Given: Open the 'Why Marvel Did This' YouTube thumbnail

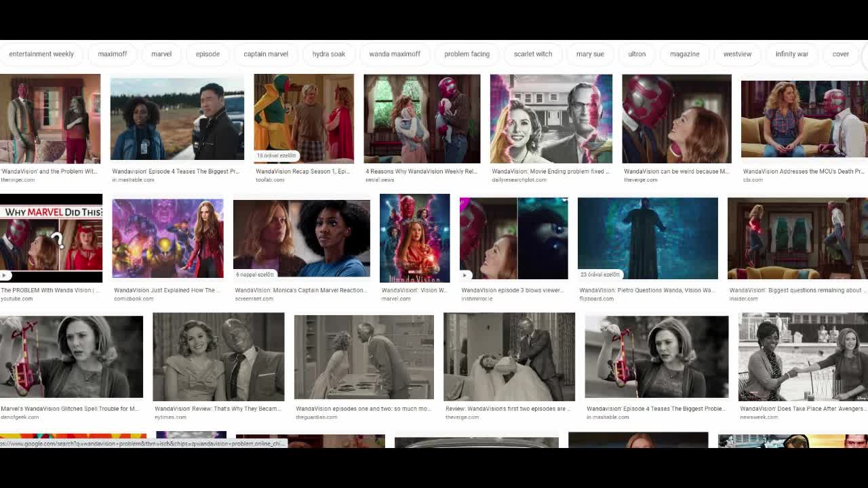Looking at the screenshot, I should coord(51,238).
